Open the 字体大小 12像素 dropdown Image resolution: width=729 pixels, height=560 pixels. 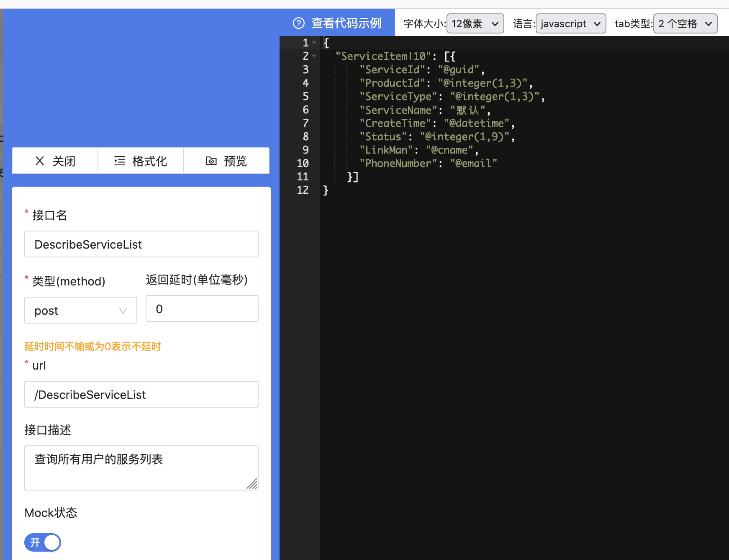[475, 23]
